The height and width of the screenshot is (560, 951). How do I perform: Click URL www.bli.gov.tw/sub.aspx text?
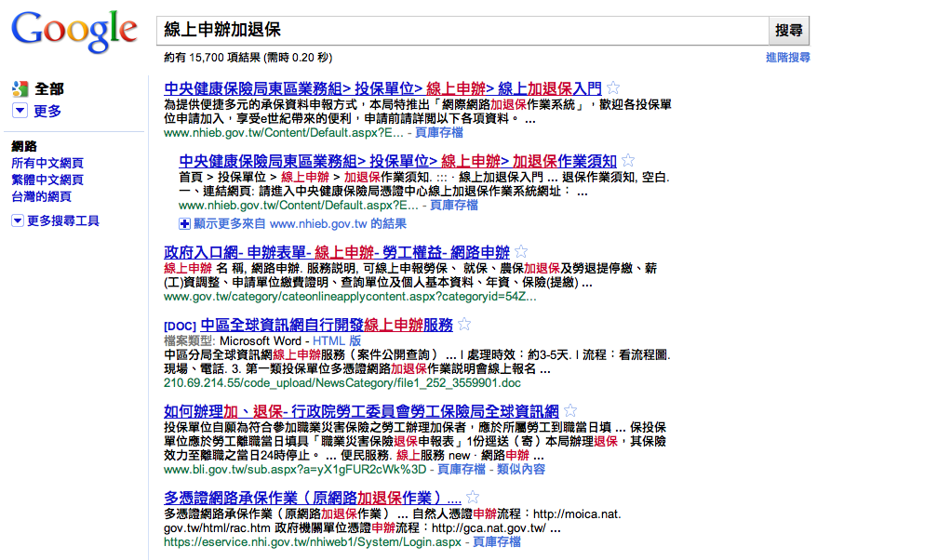pyautogui.click(x=295, y=470)
